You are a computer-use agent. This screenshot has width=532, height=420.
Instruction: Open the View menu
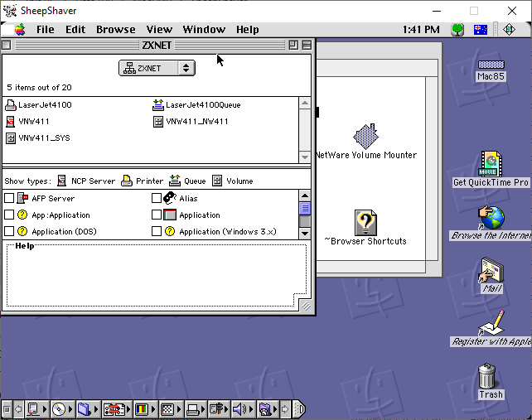click(x=159, y=30)
